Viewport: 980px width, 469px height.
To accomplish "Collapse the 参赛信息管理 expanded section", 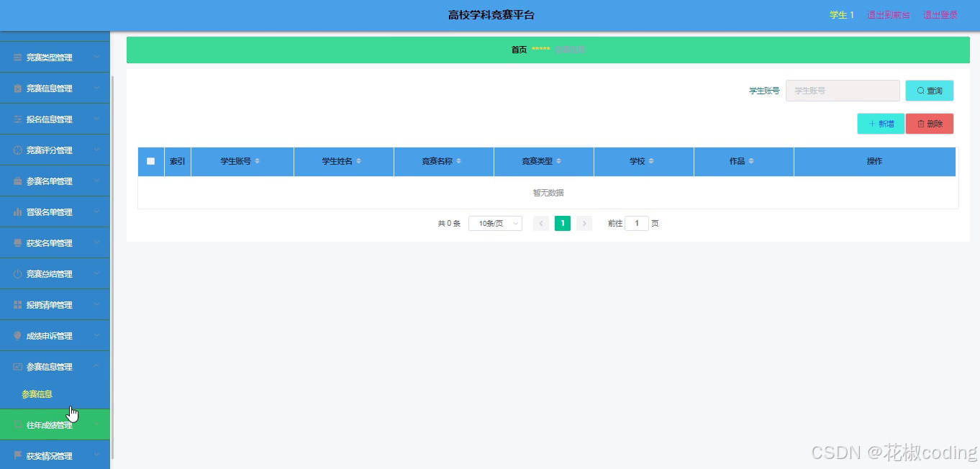I will pos(98,366).
